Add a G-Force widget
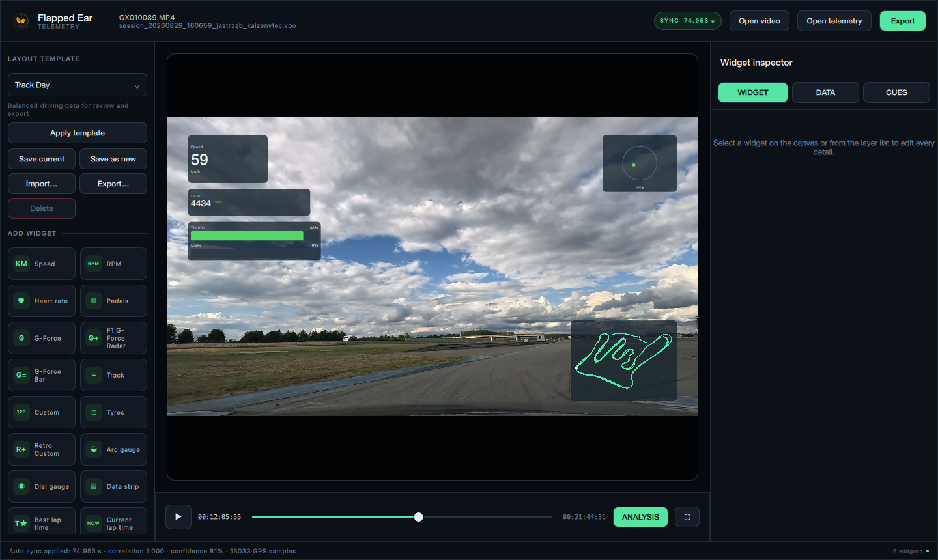 click(x=42, y=338)
